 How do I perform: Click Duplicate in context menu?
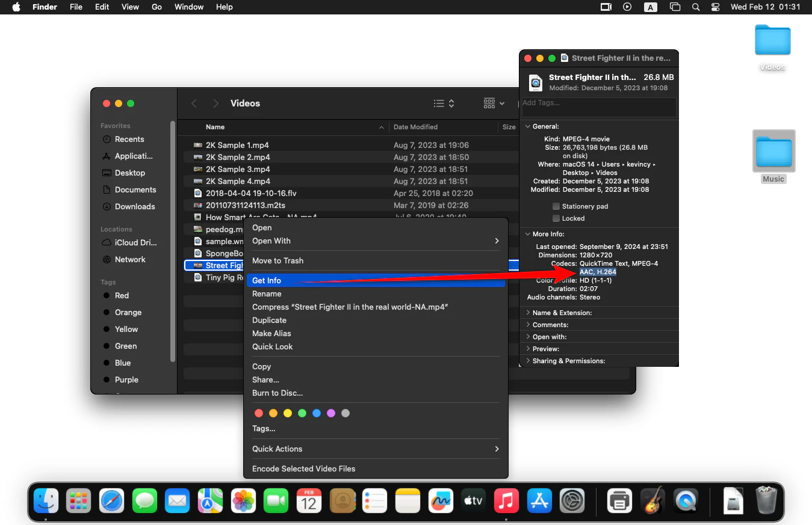pos(376,320)
